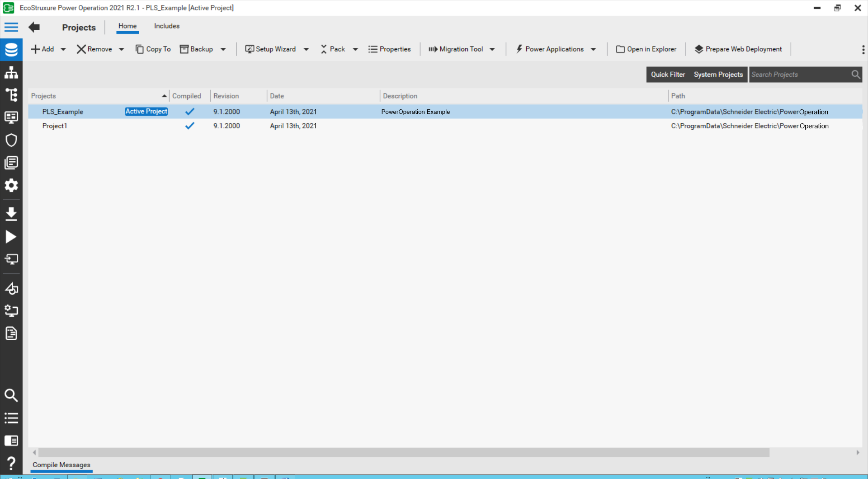Open the Runtime Manager sidebar icon
The height and width of the screenshot is (479, 868).
tap(11, 310)
